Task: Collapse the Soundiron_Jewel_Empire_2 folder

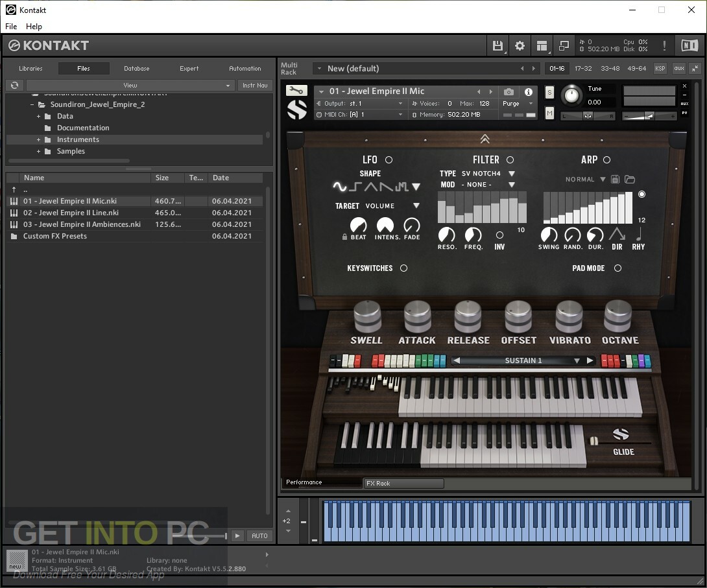Action: [32, 104]
